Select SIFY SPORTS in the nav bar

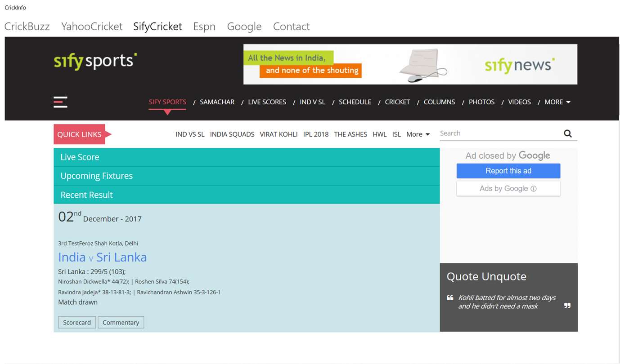[167, 102]
